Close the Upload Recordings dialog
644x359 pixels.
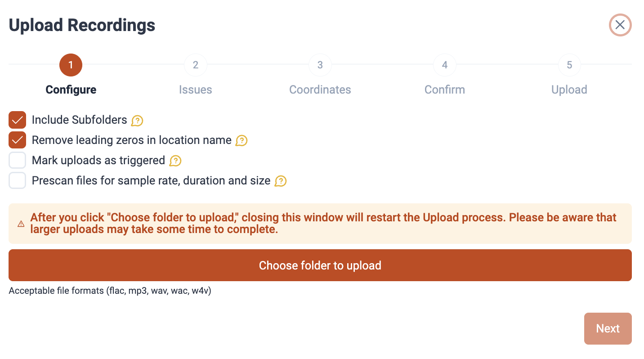pos(620,25)
